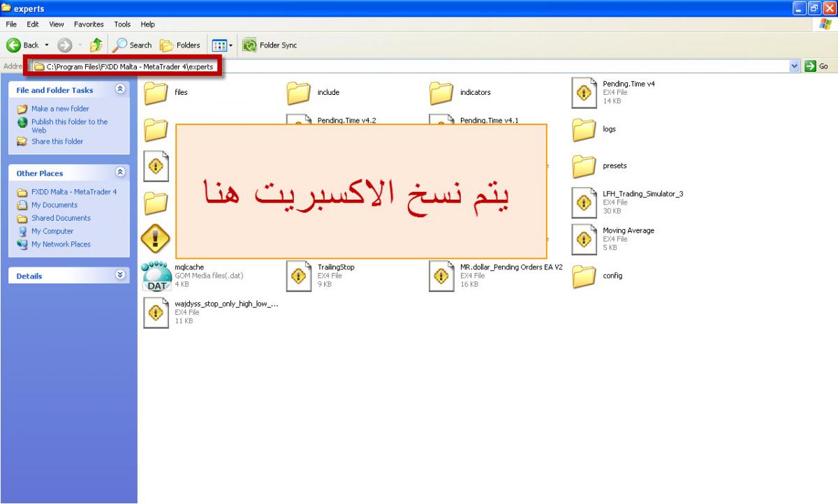Expand the Details panel
This screenshot has height=504, width=838.
[x=120, y=275]
